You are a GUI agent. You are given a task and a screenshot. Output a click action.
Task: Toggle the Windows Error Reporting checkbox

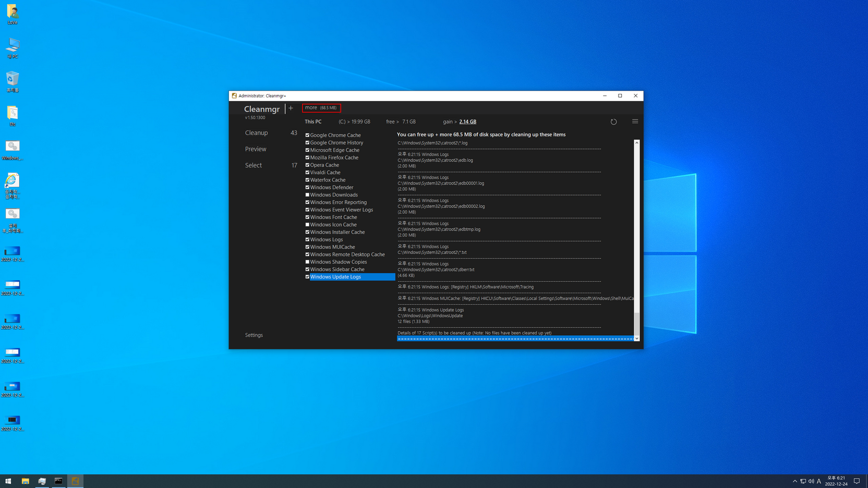(307, 202)
